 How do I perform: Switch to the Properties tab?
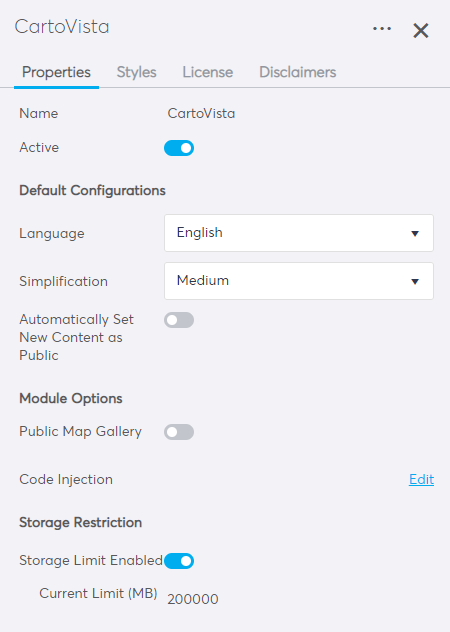56,72
